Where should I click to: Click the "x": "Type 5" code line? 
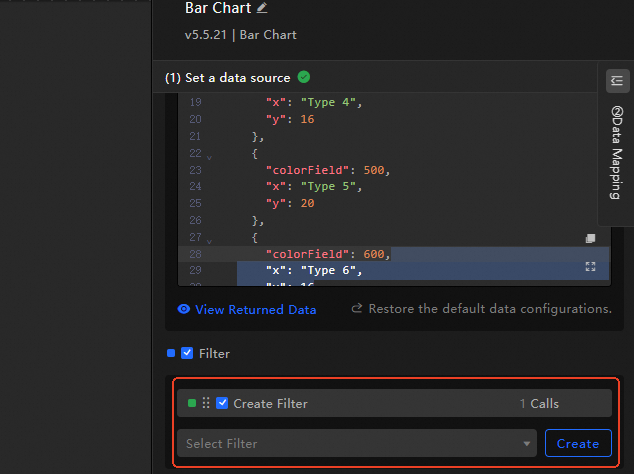(314, 186)
